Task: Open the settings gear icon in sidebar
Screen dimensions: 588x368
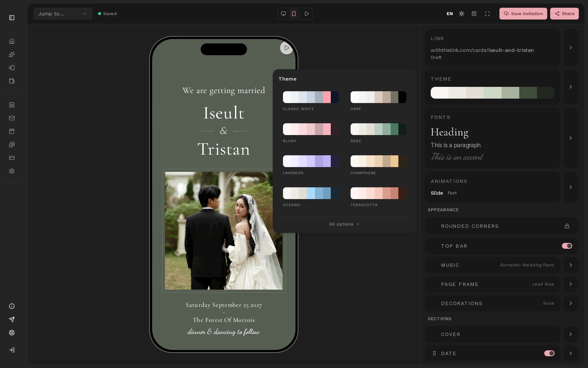Action: (12, 171)
